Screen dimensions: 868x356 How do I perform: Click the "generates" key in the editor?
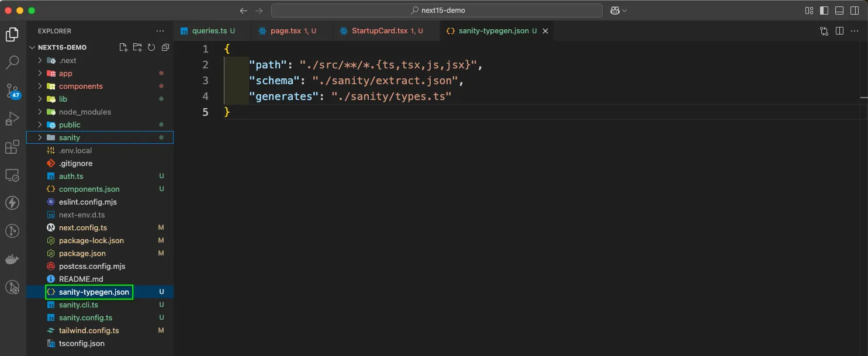pyautogui.click(x=284, y=96)
